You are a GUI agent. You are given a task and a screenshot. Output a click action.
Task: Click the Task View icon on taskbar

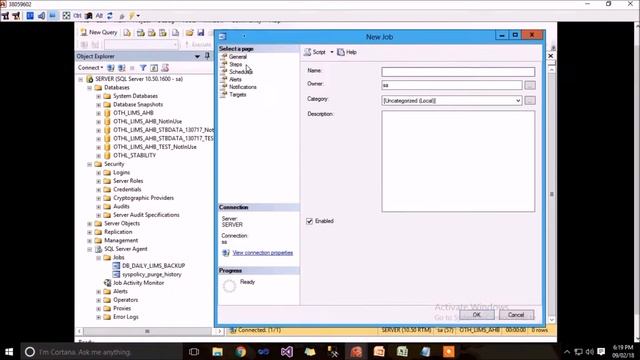pyautogui.click(x=194, y=352)
